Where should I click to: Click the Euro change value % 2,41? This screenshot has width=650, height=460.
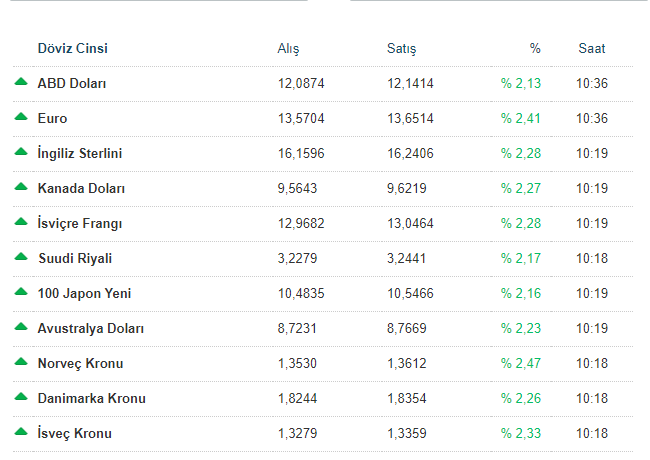coord(521,119)
